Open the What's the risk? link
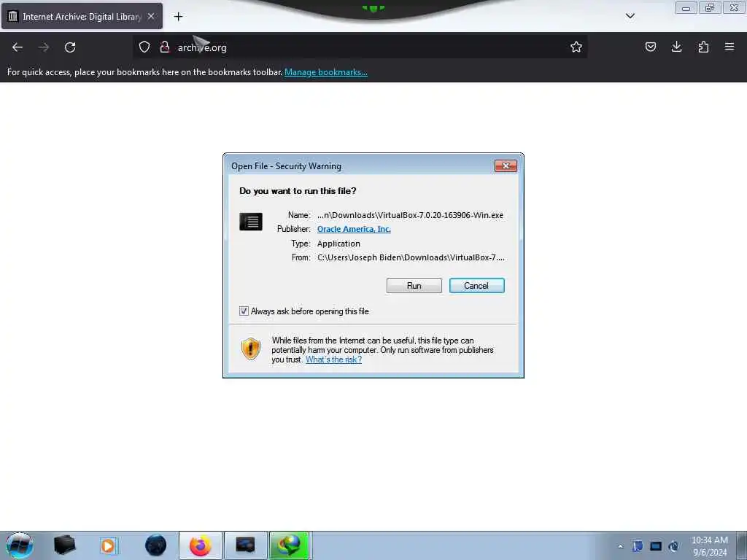 [333, 359]
